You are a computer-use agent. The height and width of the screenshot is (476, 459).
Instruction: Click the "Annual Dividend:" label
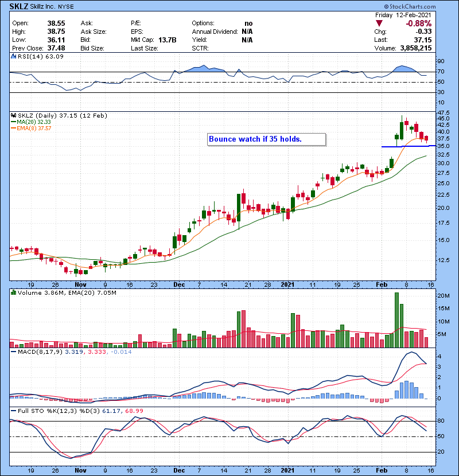tap(215, 32)
